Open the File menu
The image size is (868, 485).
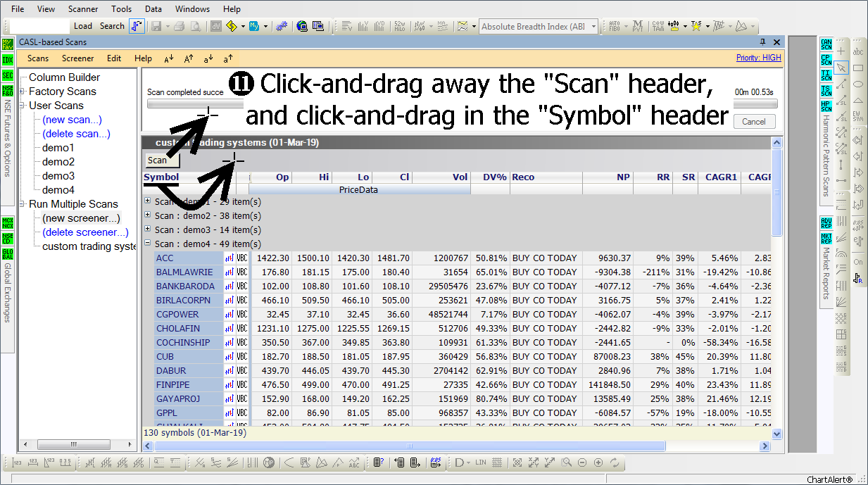click(x=18, y=9)
